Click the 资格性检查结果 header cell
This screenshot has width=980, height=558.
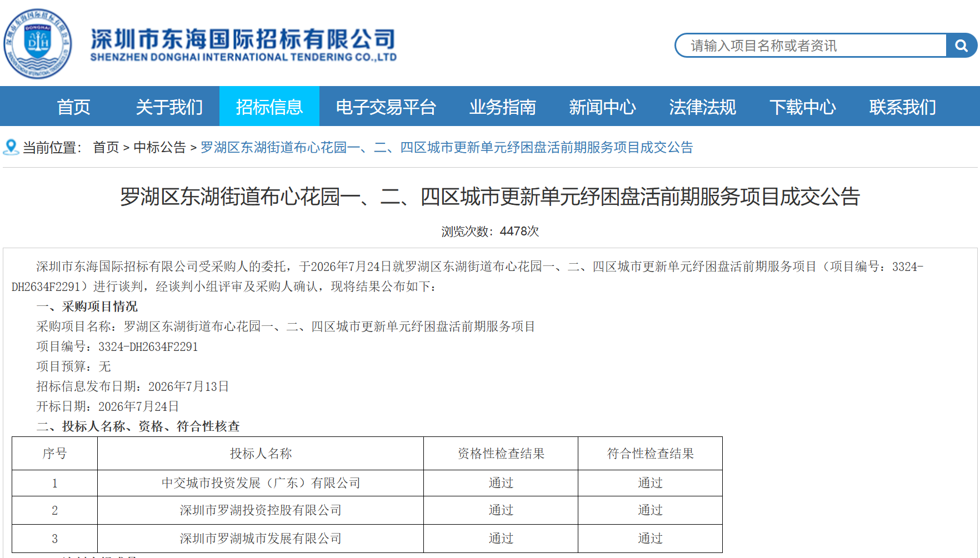(501, 454)
